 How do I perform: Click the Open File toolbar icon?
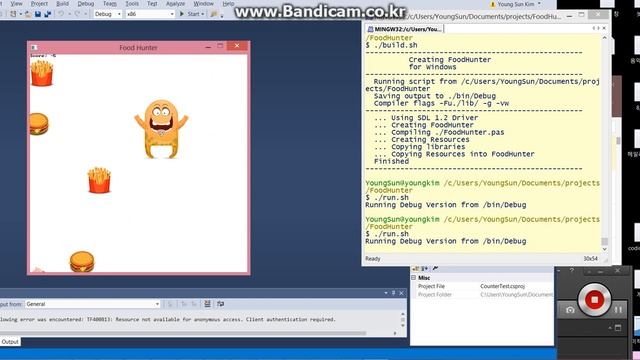[x=28, y=14]
